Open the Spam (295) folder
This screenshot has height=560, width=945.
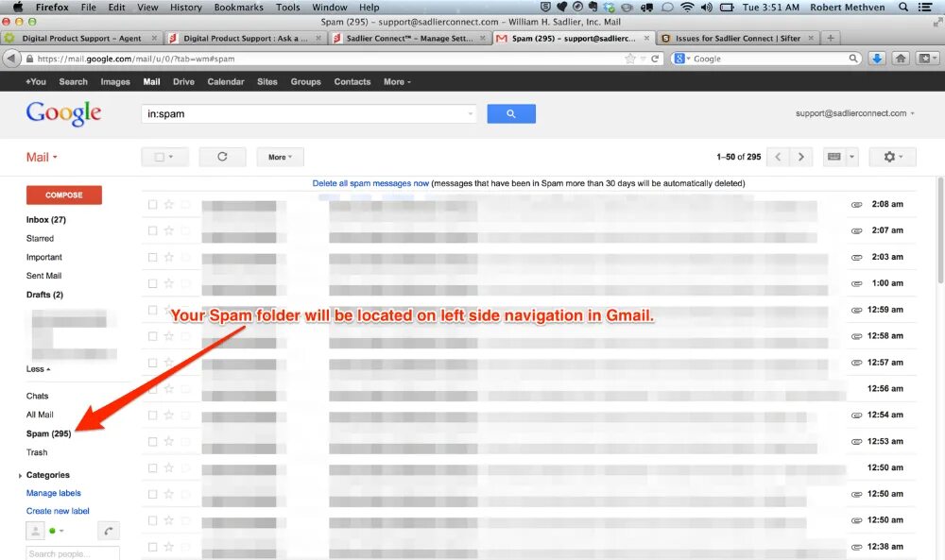49,433
